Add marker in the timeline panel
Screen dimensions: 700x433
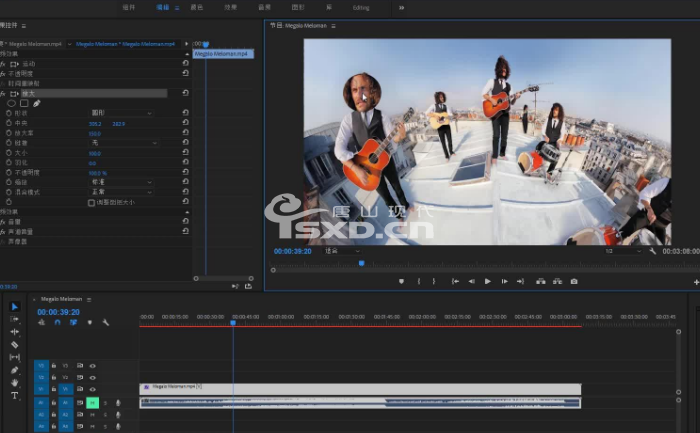(90, 322)
